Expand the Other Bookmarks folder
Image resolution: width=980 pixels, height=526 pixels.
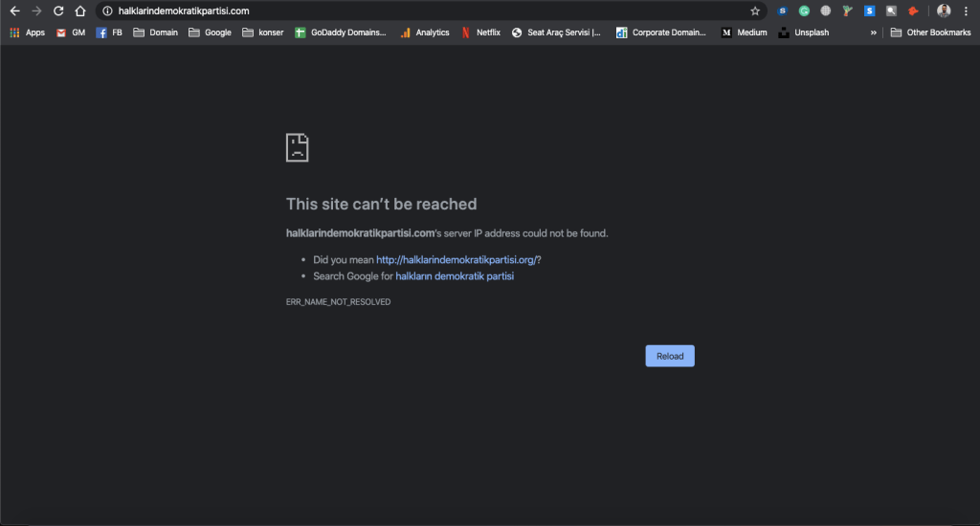pos(930,33)
